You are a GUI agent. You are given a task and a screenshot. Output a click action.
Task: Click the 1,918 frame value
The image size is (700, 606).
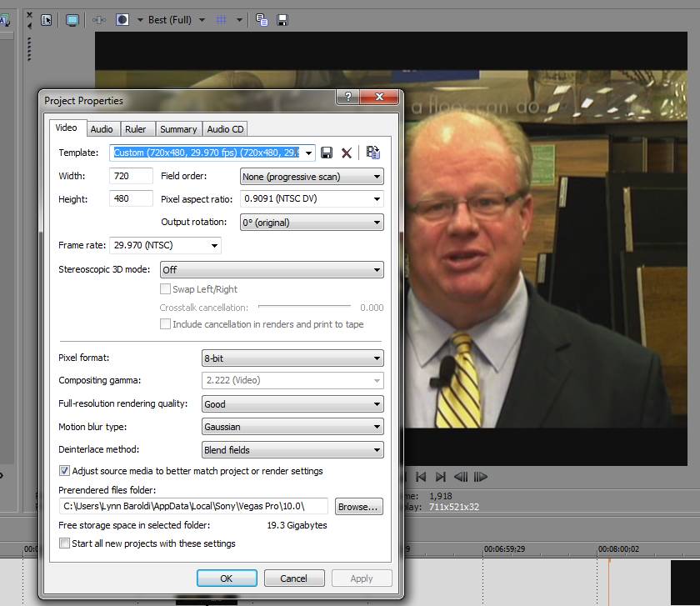tap(441, 496)
